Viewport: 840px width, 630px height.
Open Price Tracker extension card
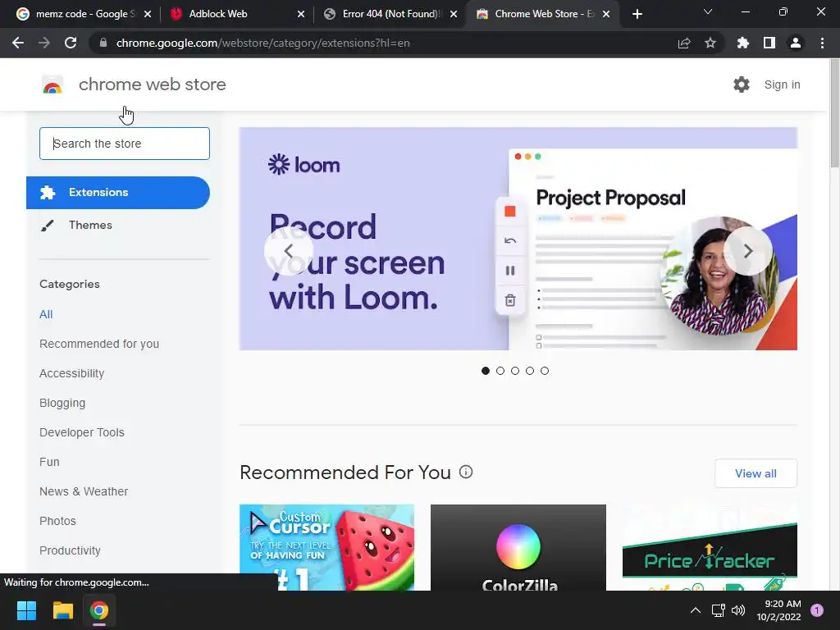(x=710, y=547)
